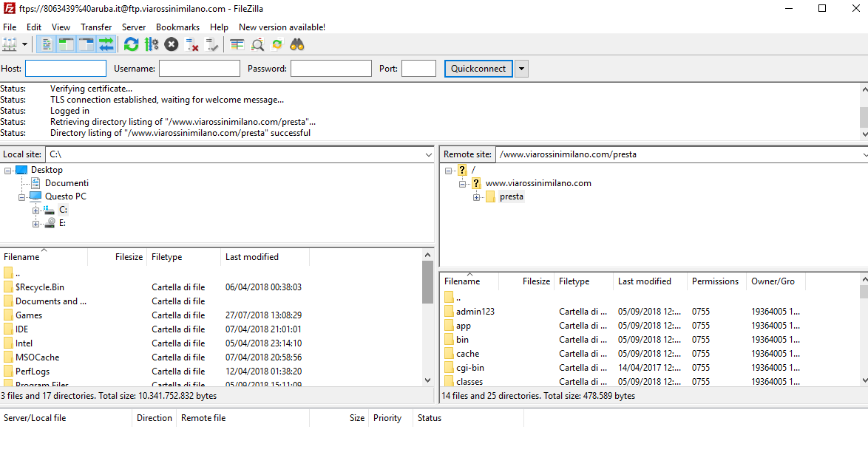Image resolution: width=868 pixels, height=452 pixels.
Task: Open the Local site path dropdown
Action: point(429,155)
